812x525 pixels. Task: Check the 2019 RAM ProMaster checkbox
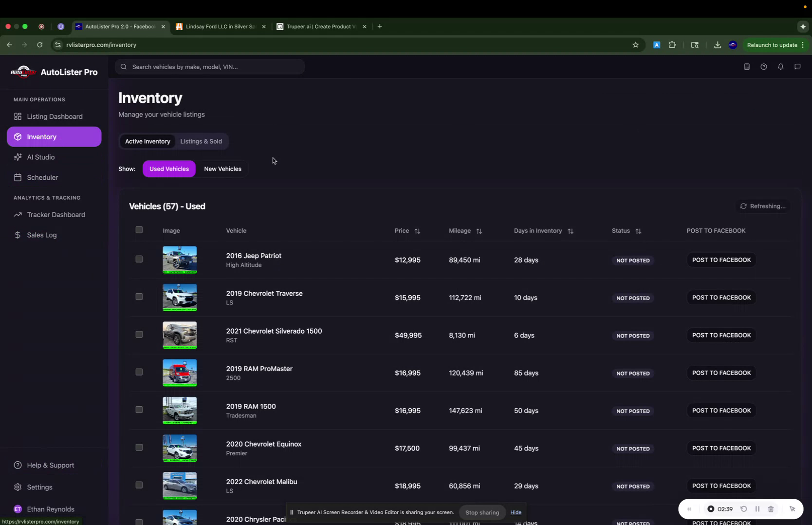pyautogui.click(x=139, y=372)
